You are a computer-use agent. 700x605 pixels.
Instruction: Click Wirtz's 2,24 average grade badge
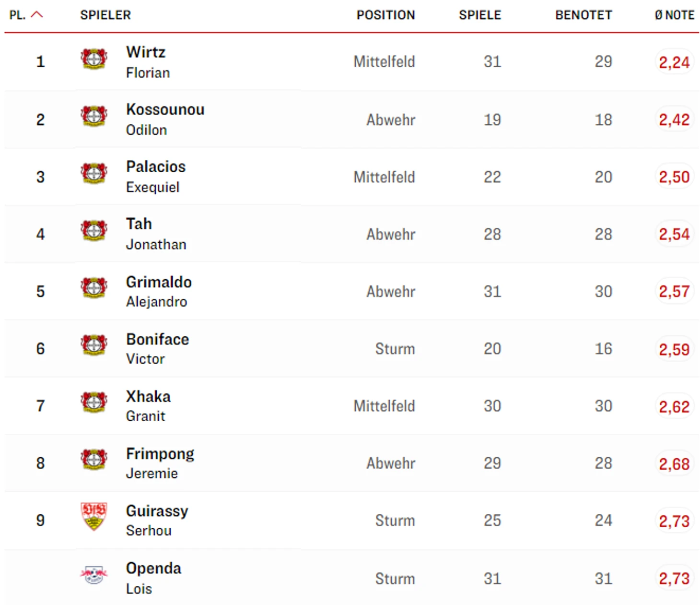point(674,62)
